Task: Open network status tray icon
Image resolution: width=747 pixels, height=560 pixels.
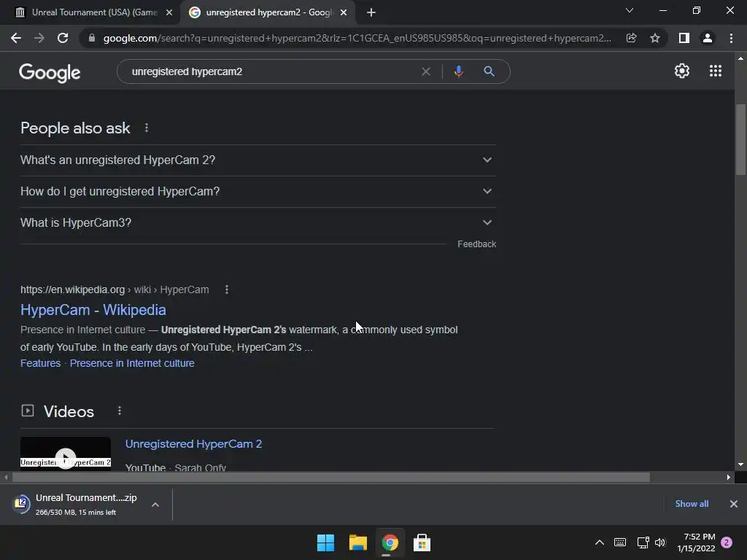Action: point(643,542)
